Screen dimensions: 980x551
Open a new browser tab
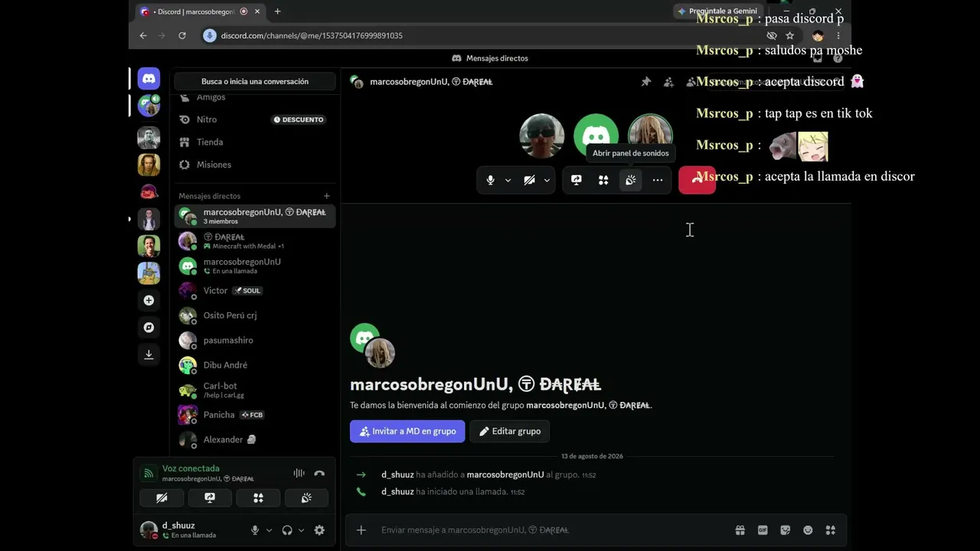[277, 11]
